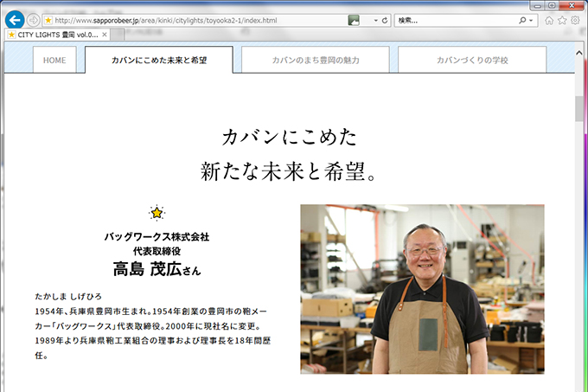Click the photo of 高島 茂広 in workshop
This screenshot has height=392, width=588.
422,289
